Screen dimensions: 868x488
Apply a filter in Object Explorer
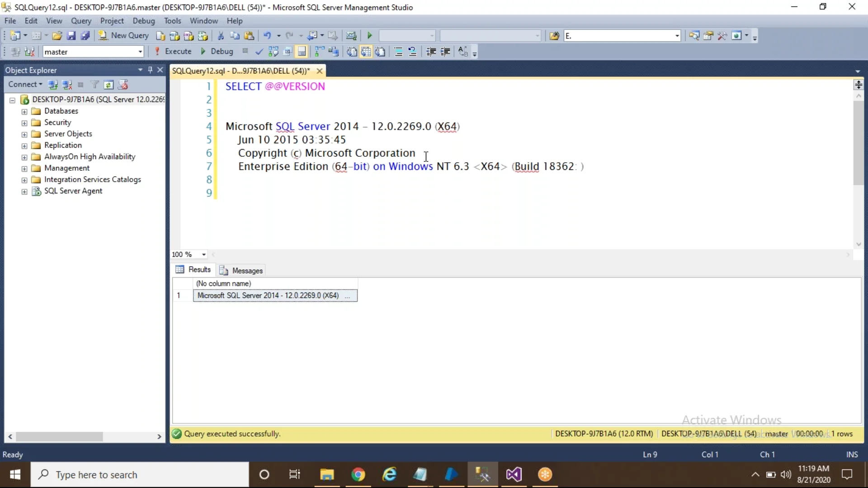click(94, 84)
